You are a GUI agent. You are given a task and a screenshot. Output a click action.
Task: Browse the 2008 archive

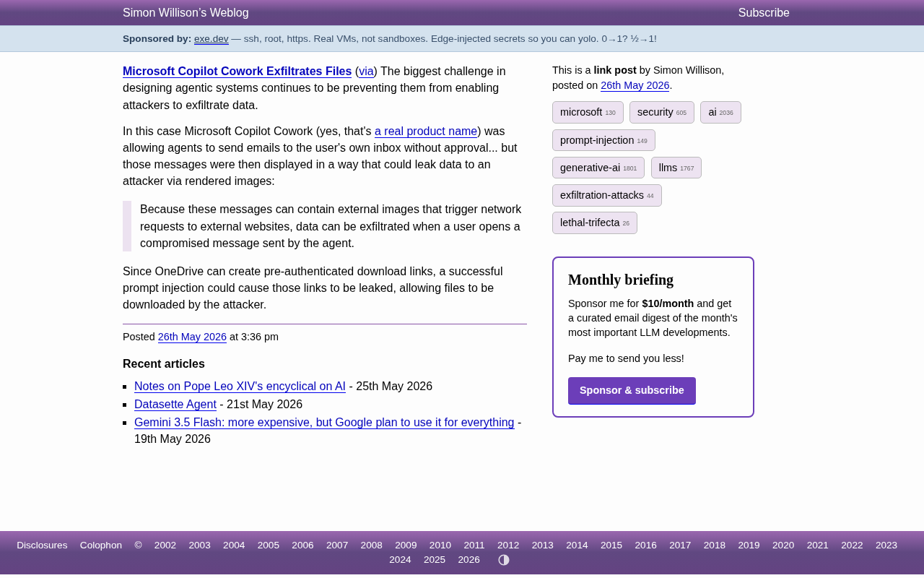tap(372, 545)
